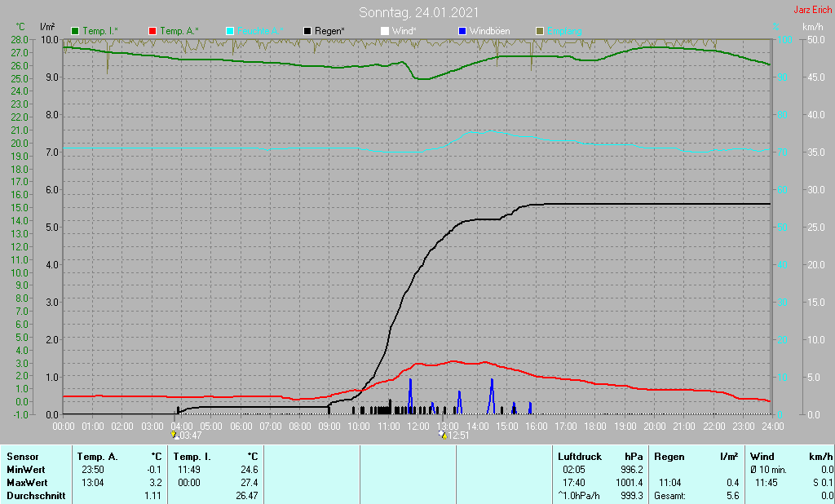Viewport: 835px width, 504px height.
Task: Click the Temp. I. minimum value '24.6'
Action: point(249,470)
